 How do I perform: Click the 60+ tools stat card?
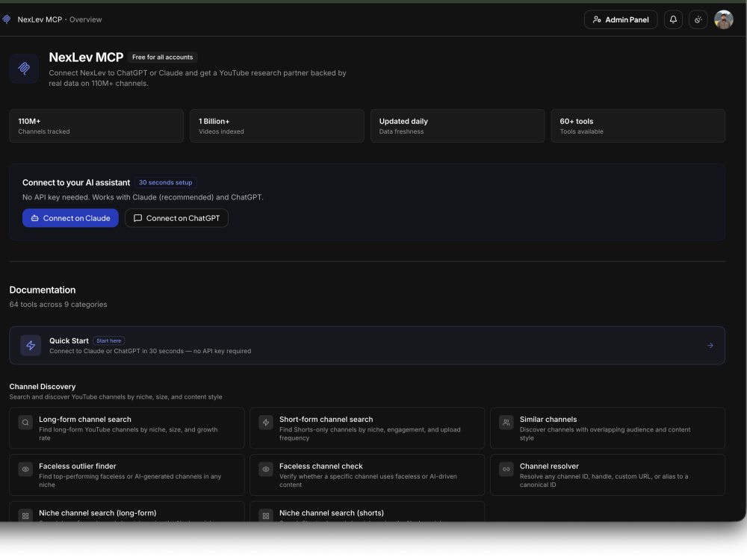point(638,126)
